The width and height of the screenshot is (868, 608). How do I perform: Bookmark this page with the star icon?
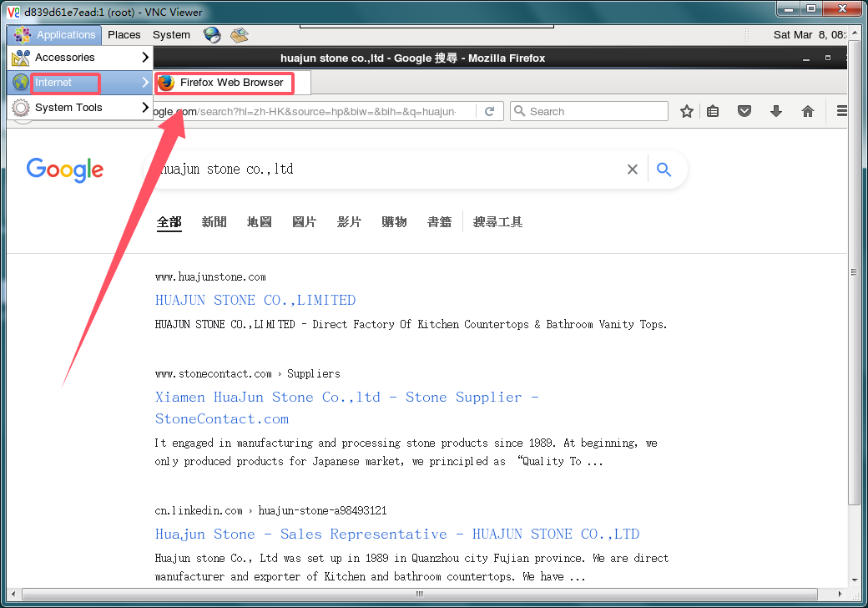pos(686,111)
